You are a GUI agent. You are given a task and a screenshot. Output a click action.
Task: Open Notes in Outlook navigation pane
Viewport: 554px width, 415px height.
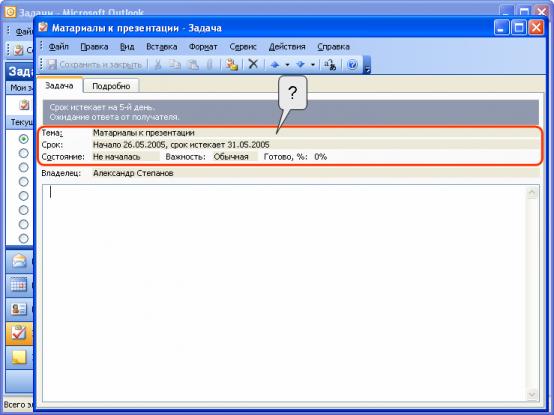[x=19, y=357]
